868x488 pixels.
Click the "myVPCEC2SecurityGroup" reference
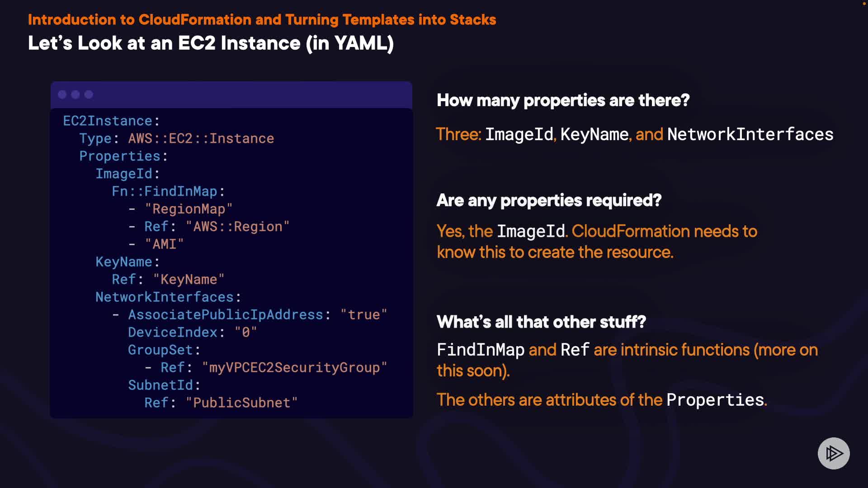[294, 368]
